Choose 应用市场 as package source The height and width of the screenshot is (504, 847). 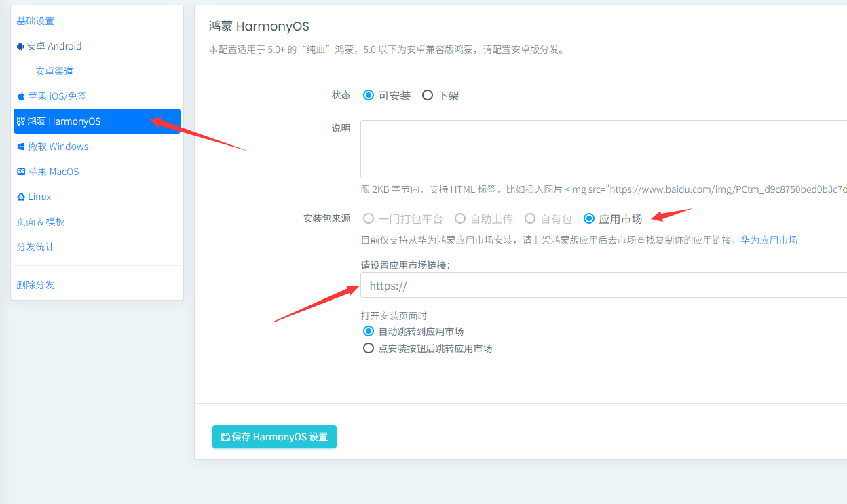589,218
